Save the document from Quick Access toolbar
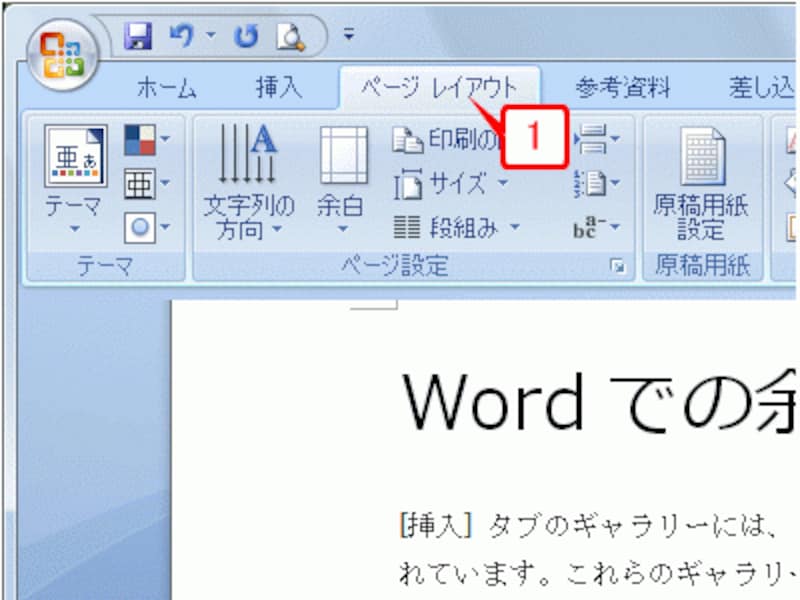800x600 pixels. [138, 36]
